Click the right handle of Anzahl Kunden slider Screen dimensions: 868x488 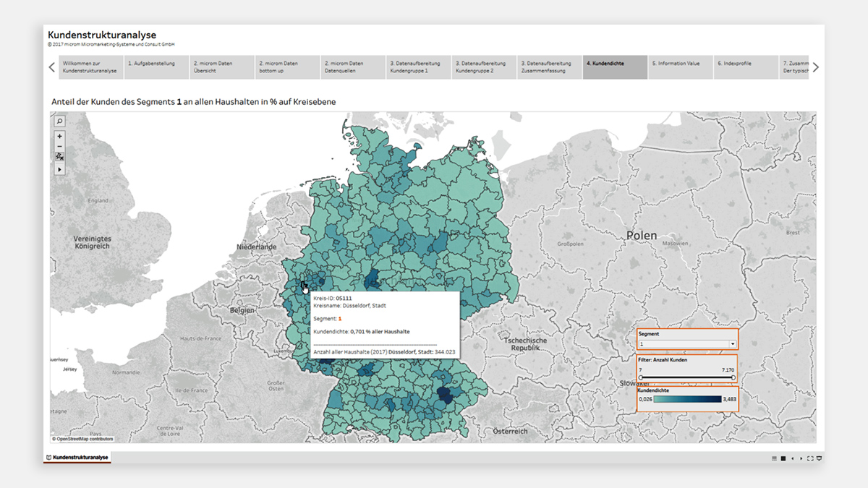point(733,377)
